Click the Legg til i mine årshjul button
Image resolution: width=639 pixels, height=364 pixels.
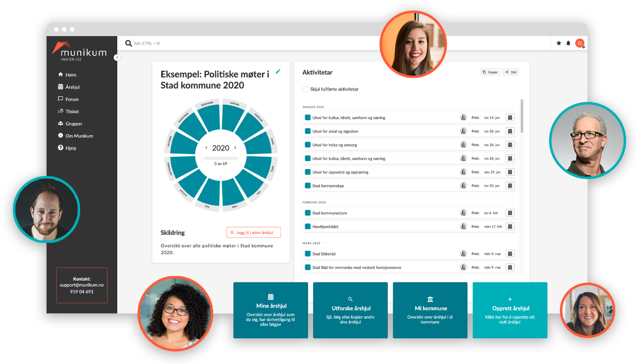coord(253,232)
